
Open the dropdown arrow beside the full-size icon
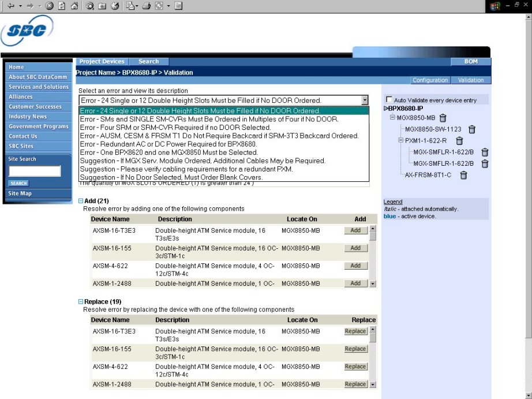[168, 6]
